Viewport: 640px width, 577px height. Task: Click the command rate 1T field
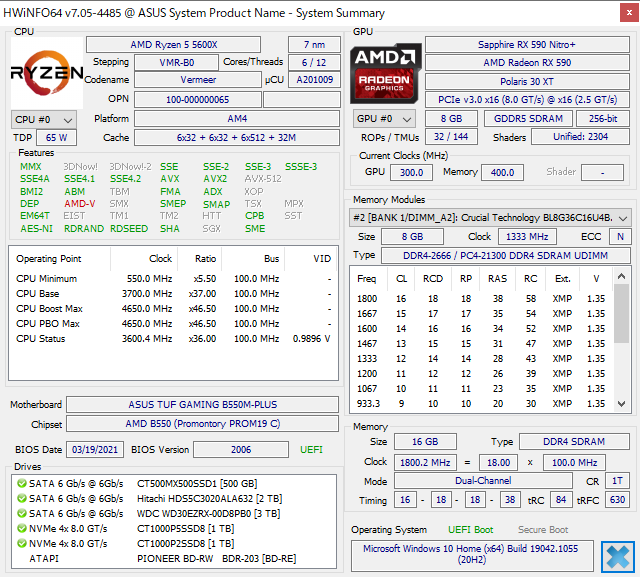[x=617, y=481]
